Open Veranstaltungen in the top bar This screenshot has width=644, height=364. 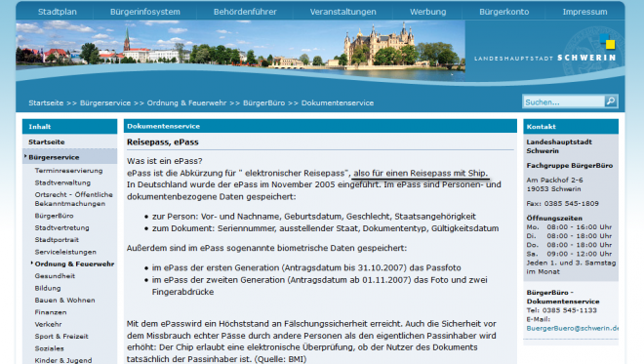click(x=342, y=12)
